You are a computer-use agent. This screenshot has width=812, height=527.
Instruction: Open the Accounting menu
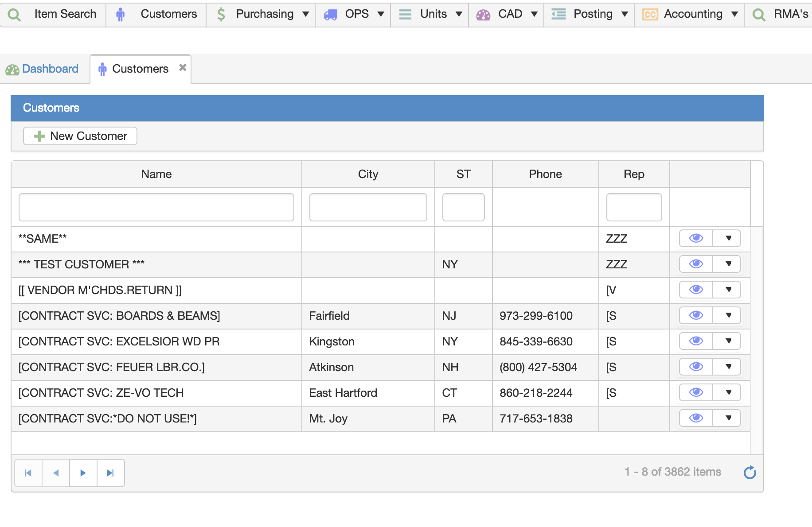pos(689,14)
